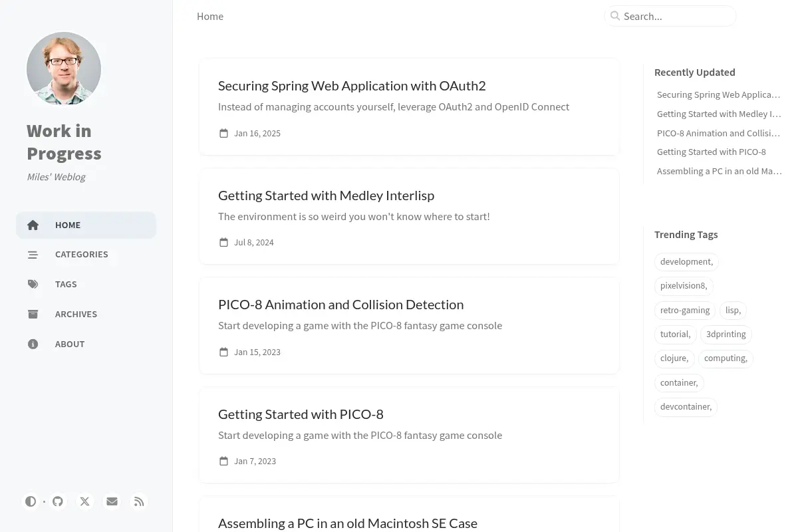Select the devcontainer trending tag
This screenshot has height=532, width=798.
686,406
